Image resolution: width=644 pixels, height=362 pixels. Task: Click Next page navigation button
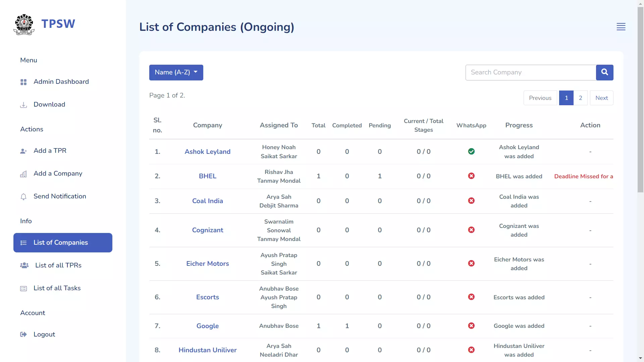[x=601, y=98]
